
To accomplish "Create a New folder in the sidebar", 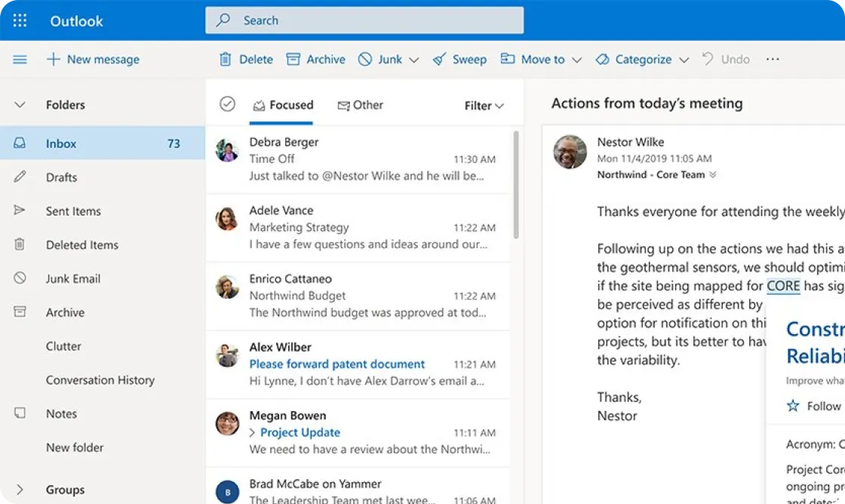I will (x=75, y=447).
